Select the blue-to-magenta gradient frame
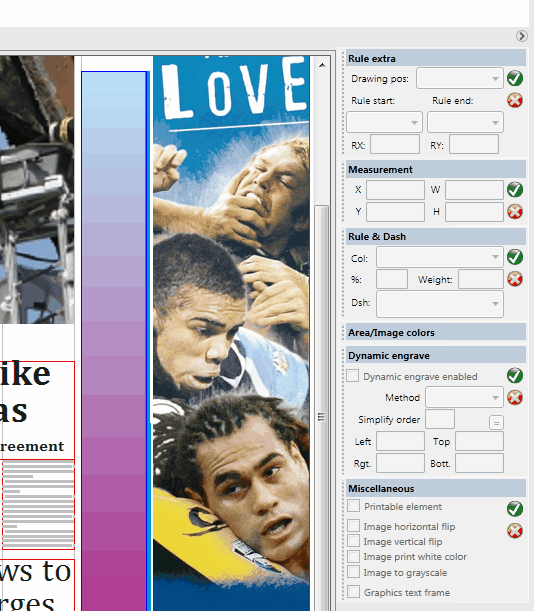 (x=114, y=341)
